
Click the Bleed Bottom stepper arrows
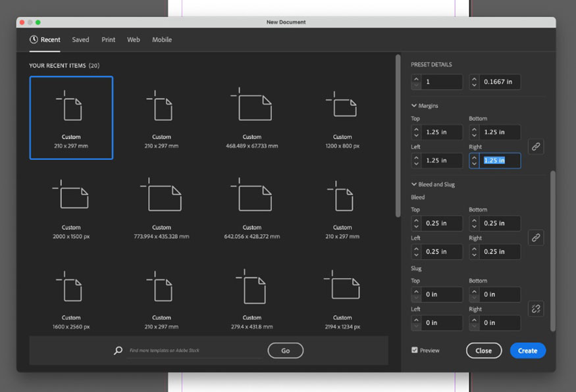(x=474, y=223)
